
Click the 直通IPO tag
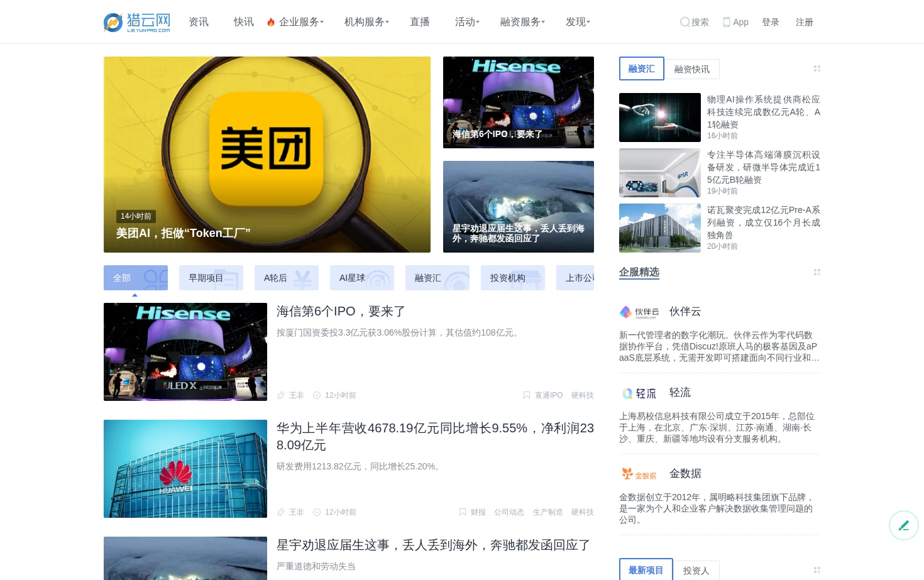pyautogui.click(x=549, y=395)
